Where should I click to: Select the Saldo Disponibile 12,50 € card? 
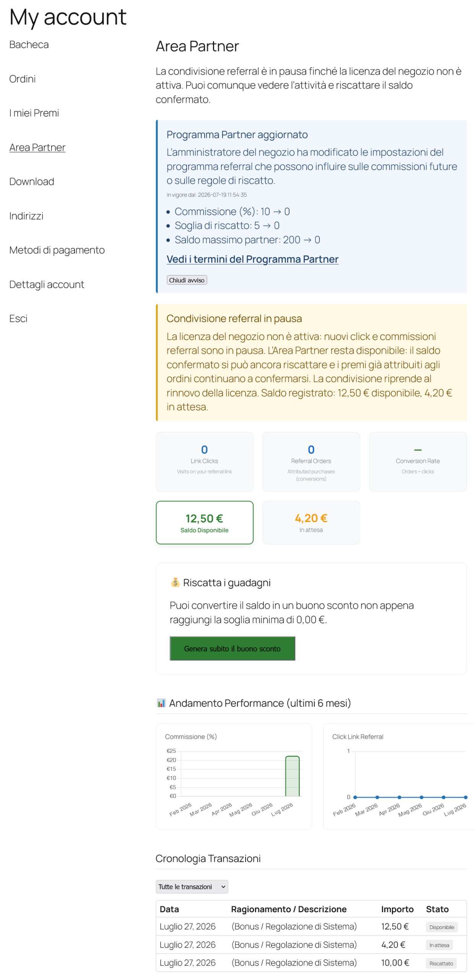(x=204, y=522)
